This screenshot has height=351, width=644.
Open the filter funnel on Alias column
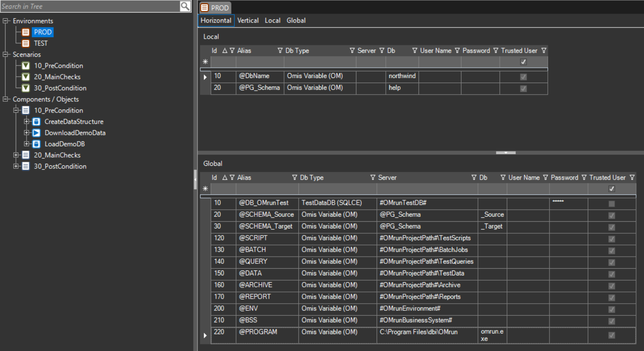click(x=280, y=50)
